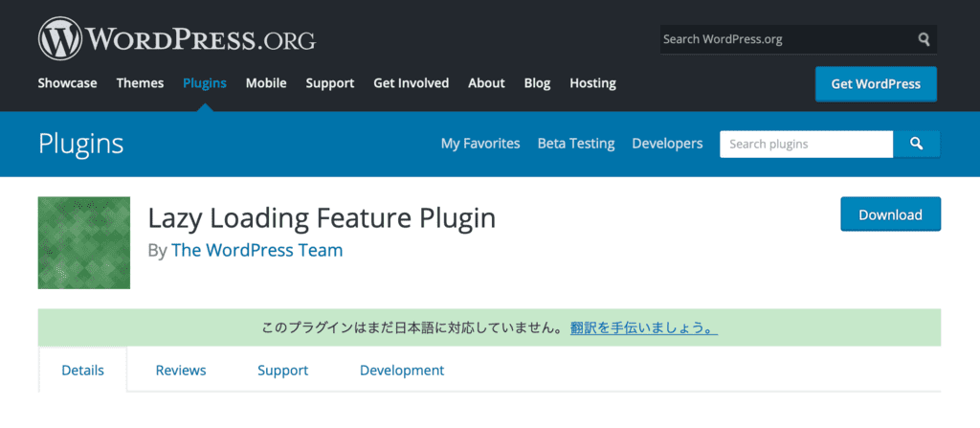Open The WordPress Team author link

click(256, 251)
